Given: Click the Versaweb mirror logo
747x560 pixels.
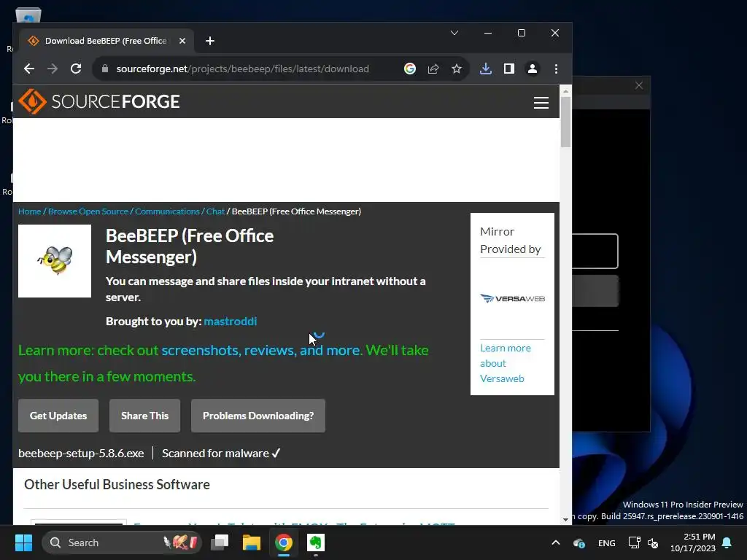Looking at the screenshot, I should point(513,298).
